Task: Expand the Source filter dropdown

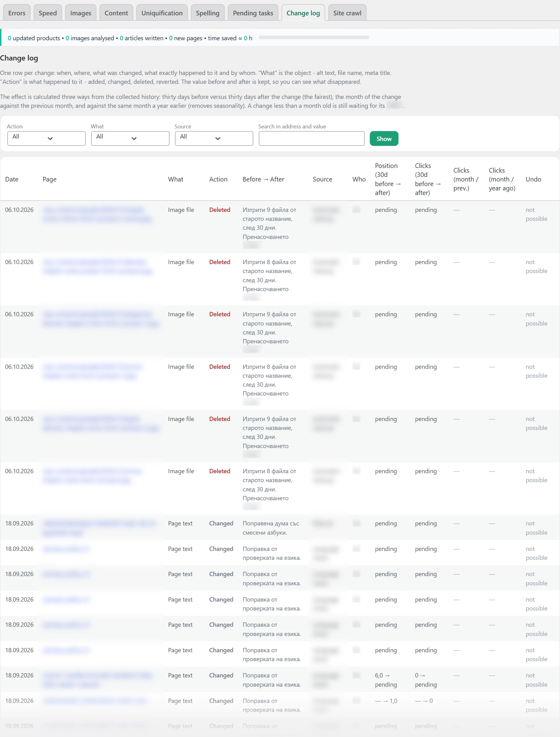Action: click(214, 138)
